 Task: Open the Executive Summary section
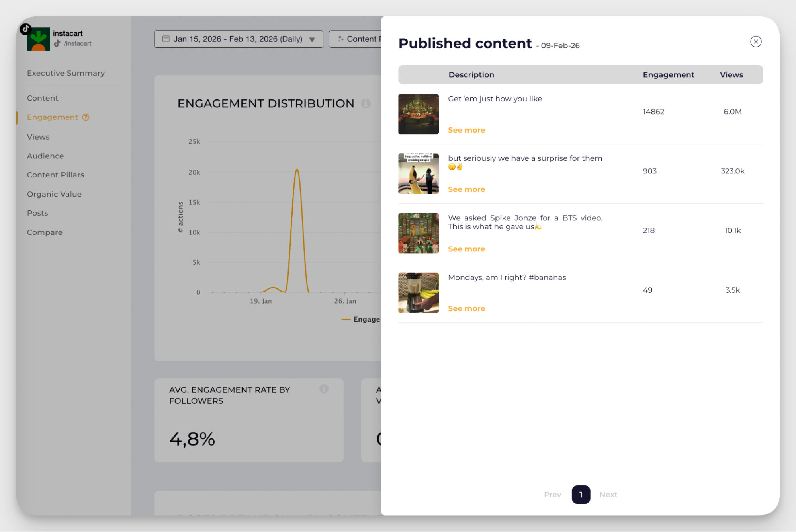click(x=65, y=73)
